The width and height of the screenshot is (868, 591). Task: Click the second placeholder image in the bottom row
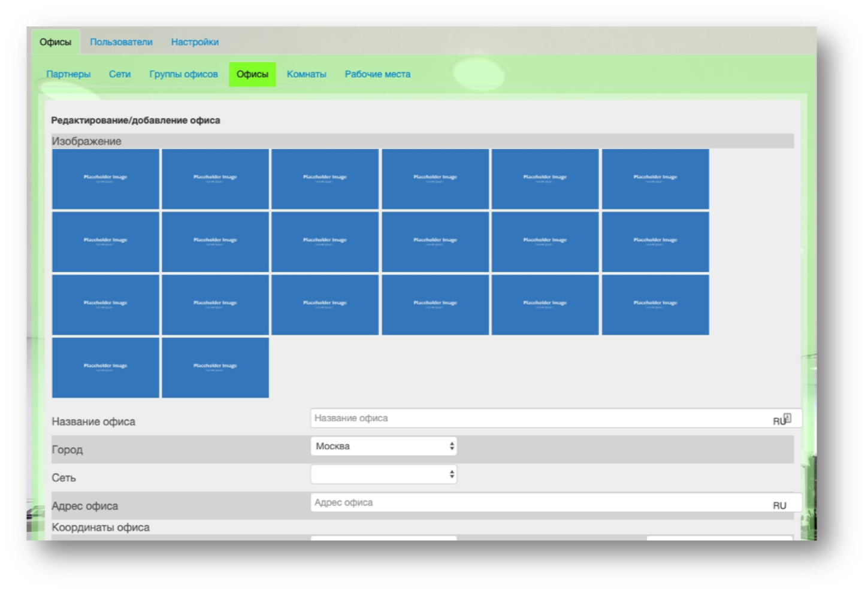(215, 368)
